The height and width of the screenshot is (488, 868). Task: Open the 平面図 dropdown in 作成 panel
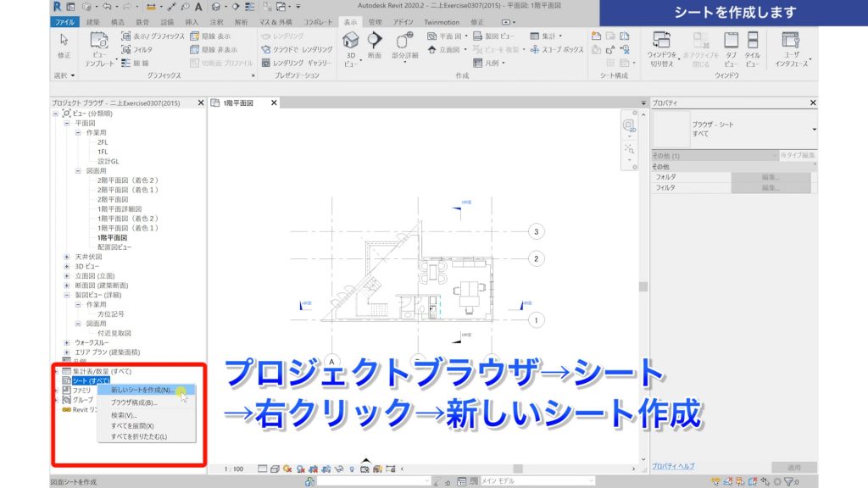[x=466, y=36]
